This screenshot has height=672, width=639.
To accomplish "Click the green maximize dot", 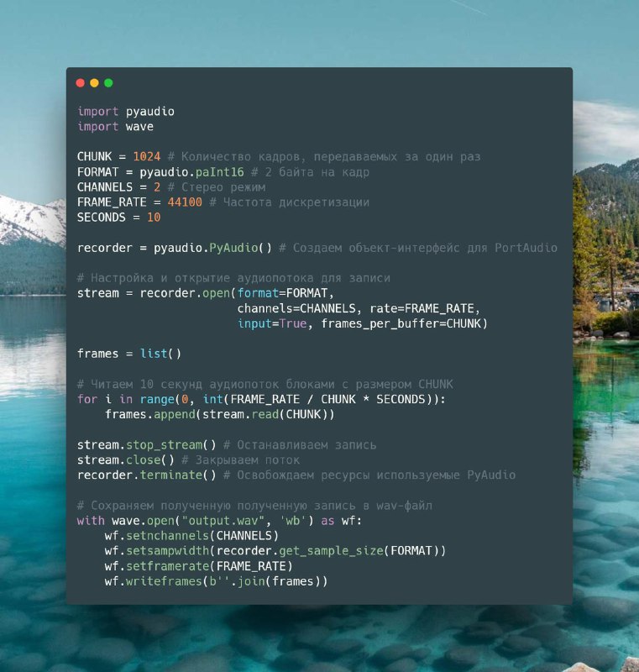I will click(x=108, y=83).
